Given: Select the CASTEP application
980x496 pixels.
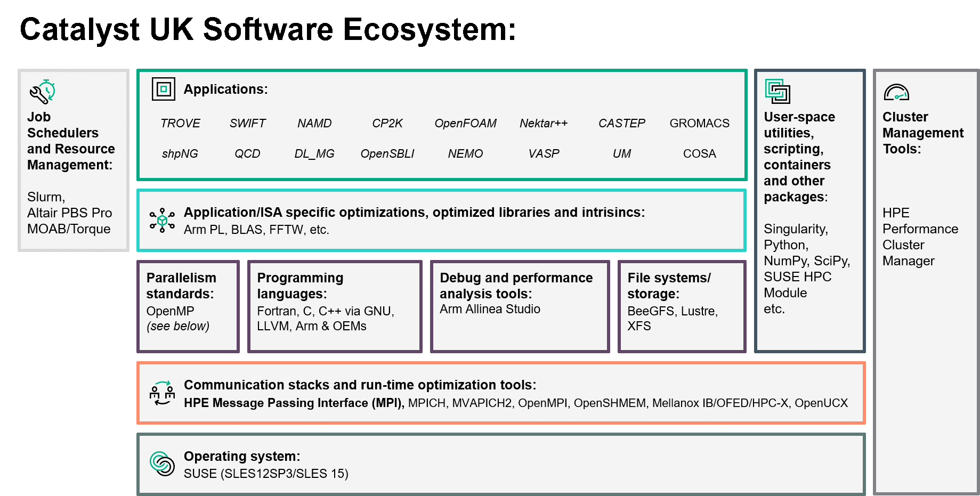Looking at the screenshot, I should pos(622,123).
